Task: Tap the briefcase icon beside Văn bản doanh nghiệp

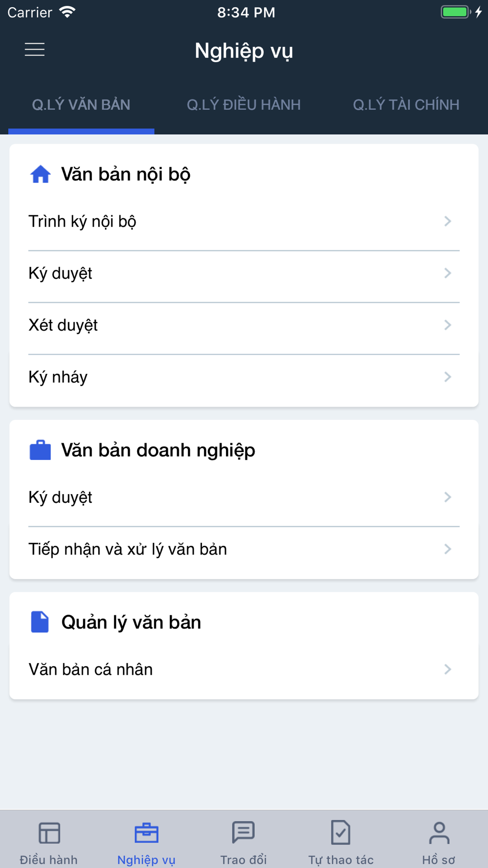Action: pos(41,450)
